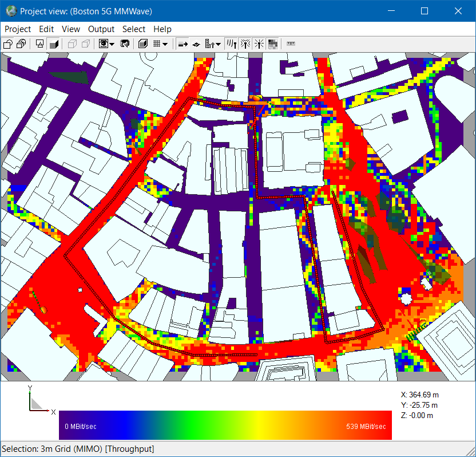The width and height of the screenshot is (476, 457).
Task: Open the Select menu
Action: (134, 29)
